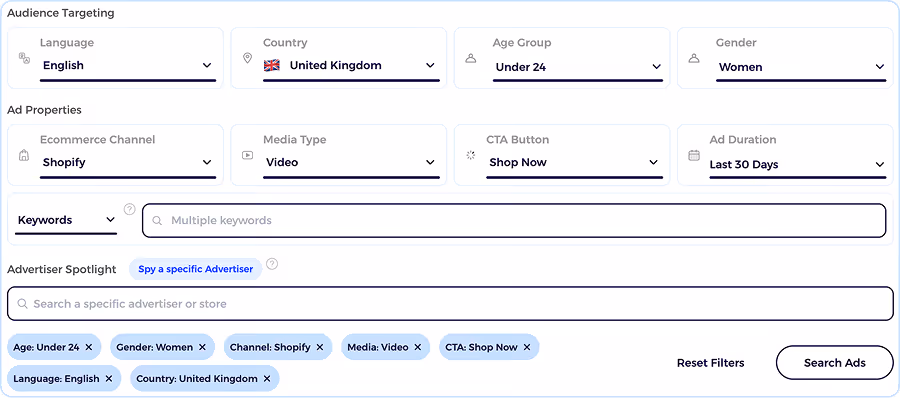Focus the Search a specific advertiser or store field

451,303
